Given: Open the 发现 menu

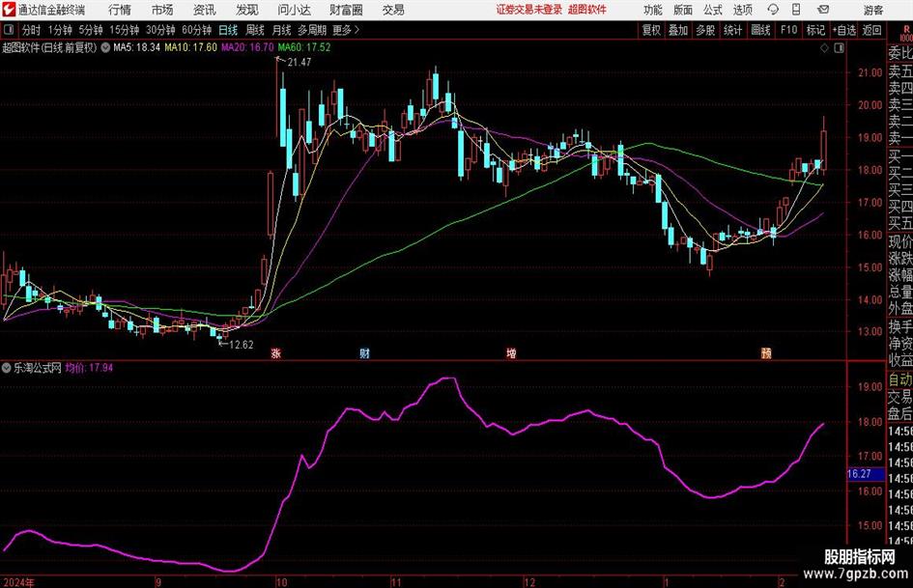Looking at the screenshot, I should pos(247,10).
